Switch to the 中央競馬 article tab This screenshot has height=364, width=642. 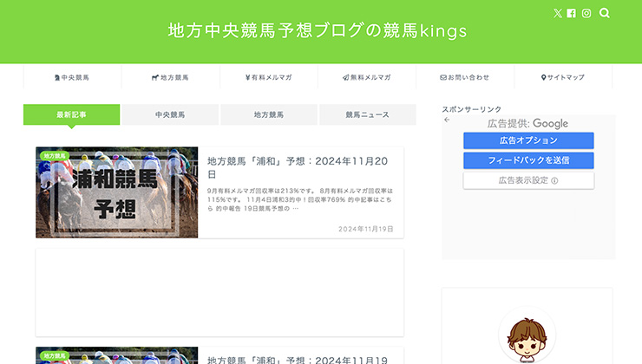pos(170,114)
